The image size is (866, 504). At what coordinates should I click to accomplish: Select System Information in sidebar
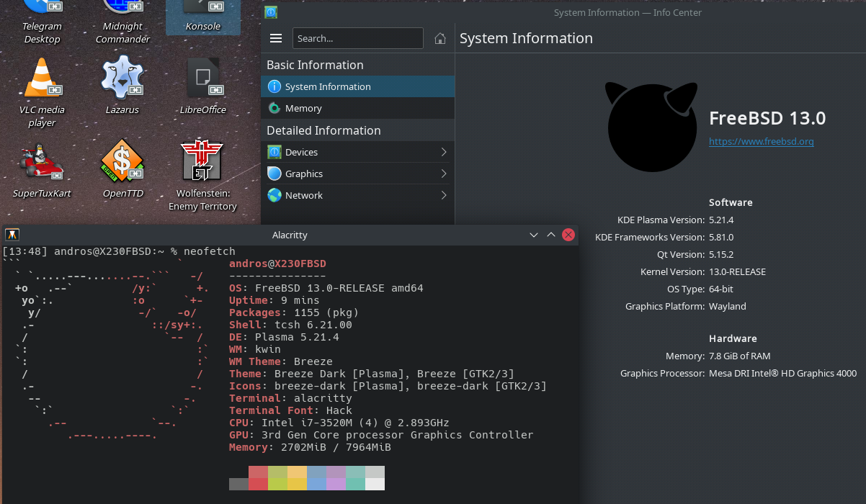pyautogui.click(x=328, y=86)
